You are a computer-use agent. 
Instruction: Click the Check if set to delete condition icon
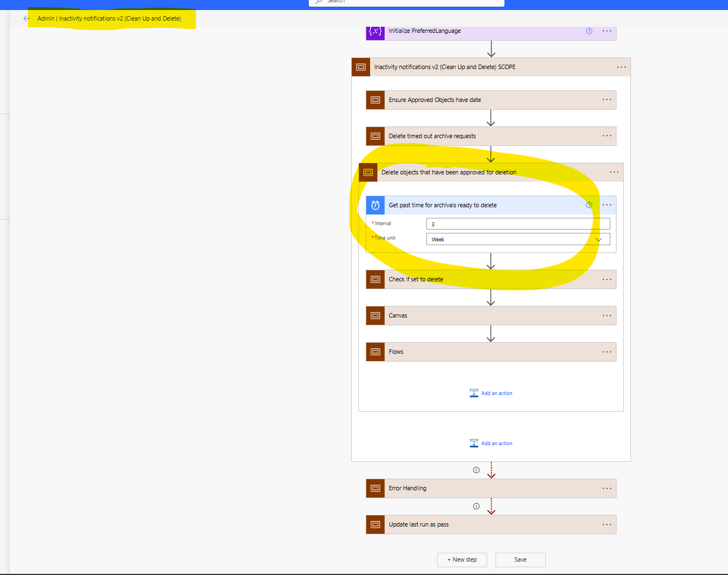click(375, 279)
